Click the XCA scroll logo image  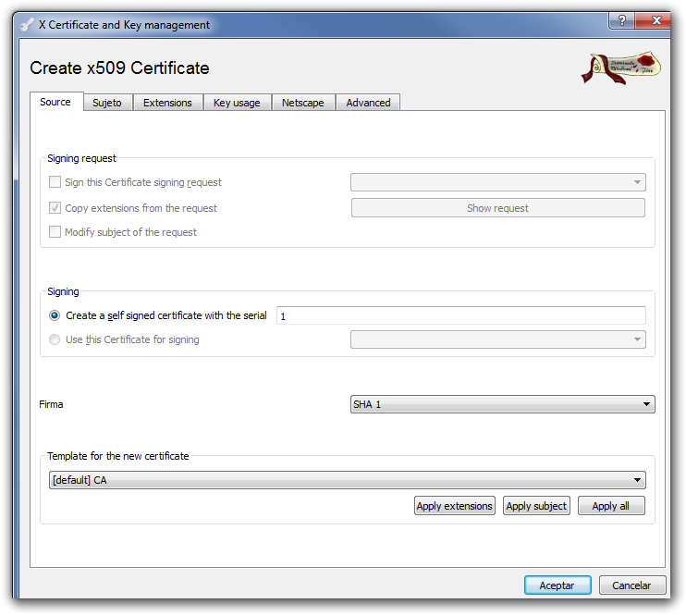pyautogui.click(x=620, y=68)
